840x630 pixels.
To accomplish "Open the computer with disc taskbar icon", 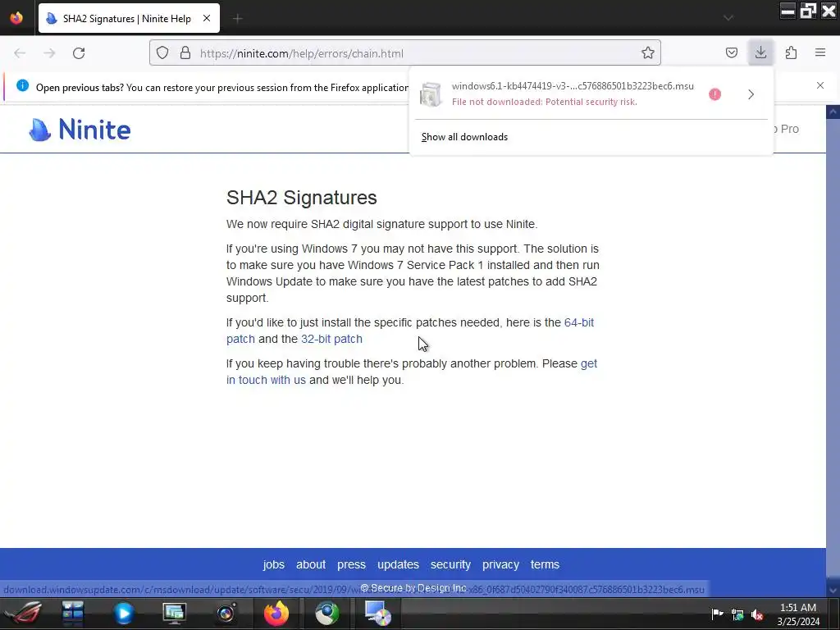I will pyautogui.click(x=377, y=614).
